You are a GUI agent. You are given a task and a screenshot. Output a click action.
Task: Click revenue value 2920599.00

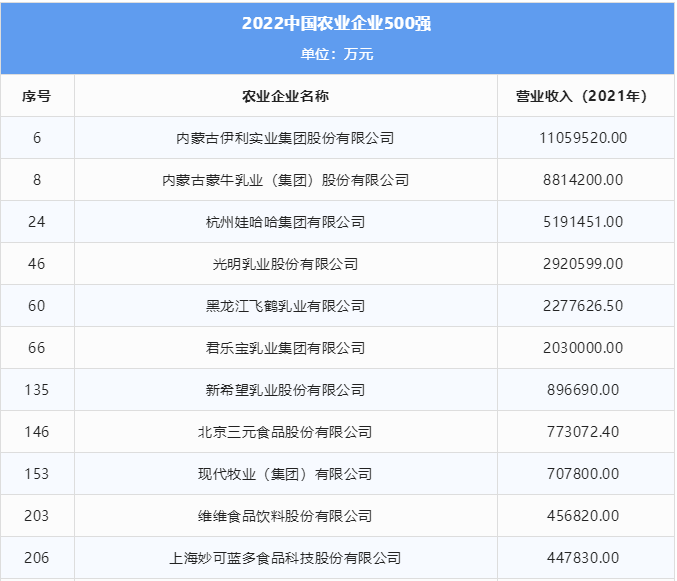[x=583, y=264]
